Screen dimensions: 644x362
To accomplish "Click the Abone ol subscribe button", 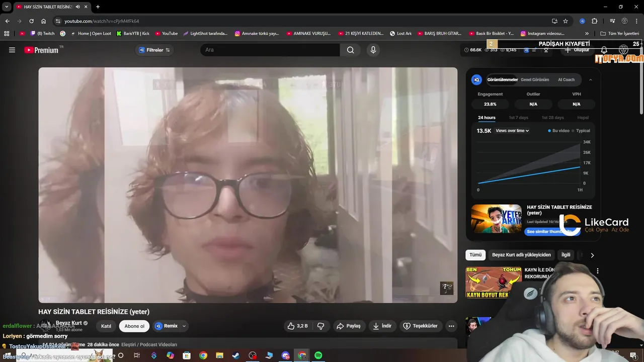I will click(x=134, y=326).
